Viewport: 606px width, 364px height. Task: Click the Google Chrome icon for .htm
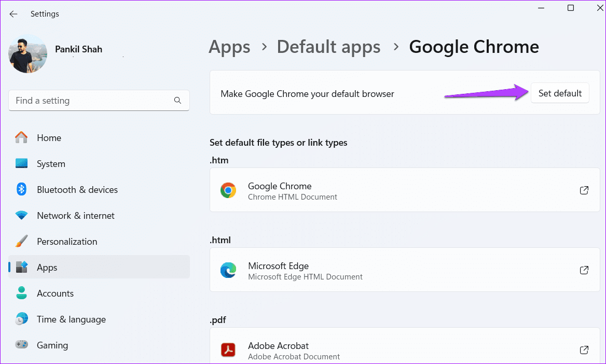pos(228,190)
